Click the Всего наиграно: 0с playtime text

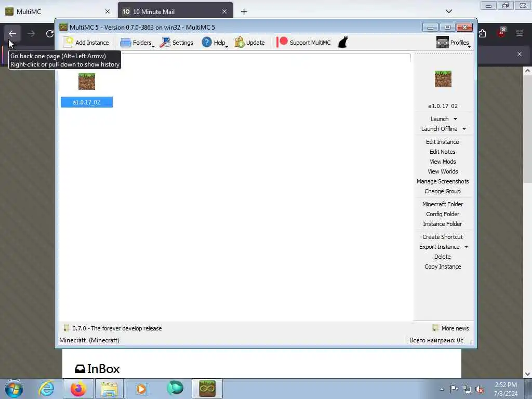pyautogui.click(x=436, y=340)
